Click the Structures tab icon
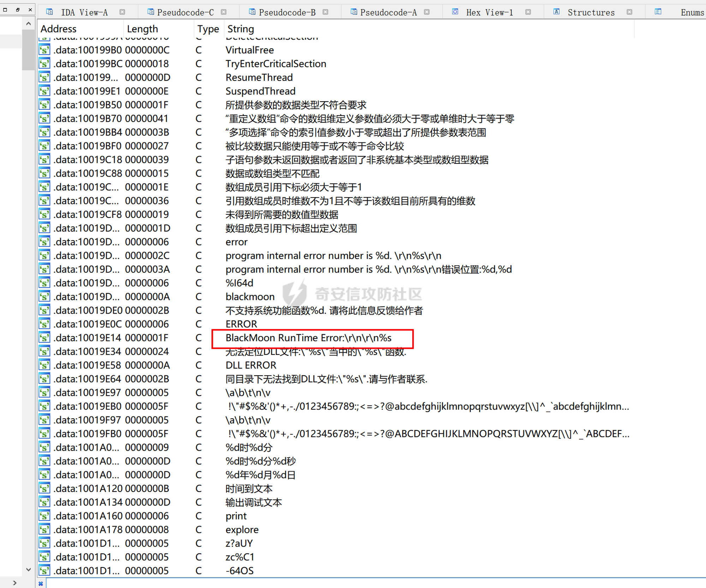Screen dimensions: 706x588 point(557,12)
